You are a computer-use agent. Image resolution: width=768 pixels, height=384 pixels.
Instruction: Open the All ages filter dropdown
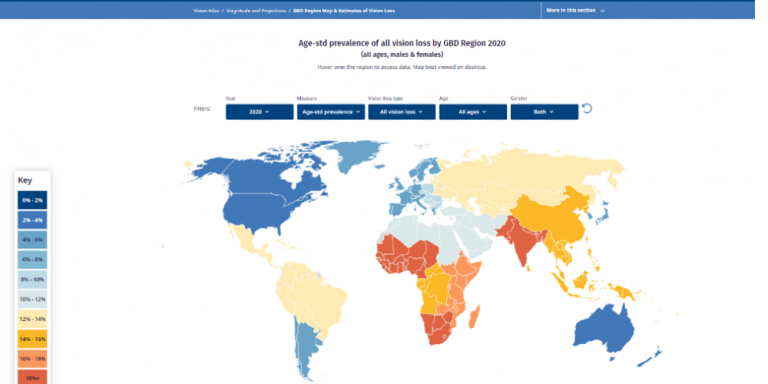click(473, 112)
